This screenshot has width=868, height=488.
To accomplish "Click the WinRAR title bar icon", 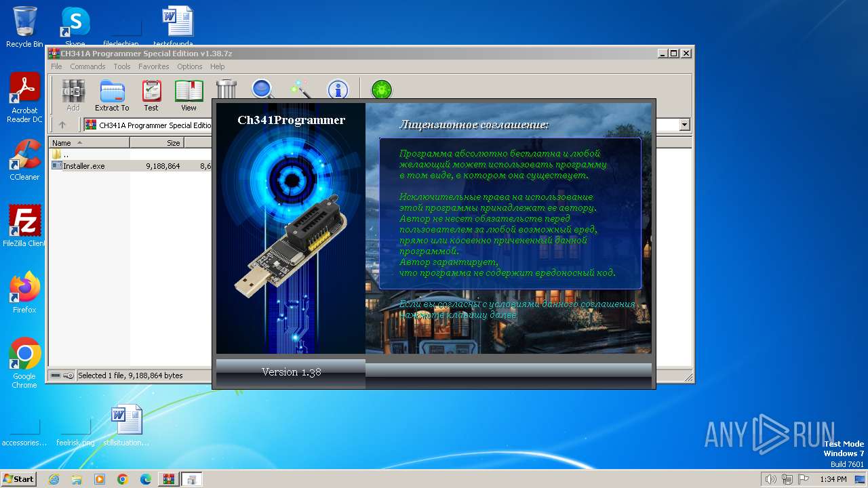I will pyautogui.click(x=54, y=53).
